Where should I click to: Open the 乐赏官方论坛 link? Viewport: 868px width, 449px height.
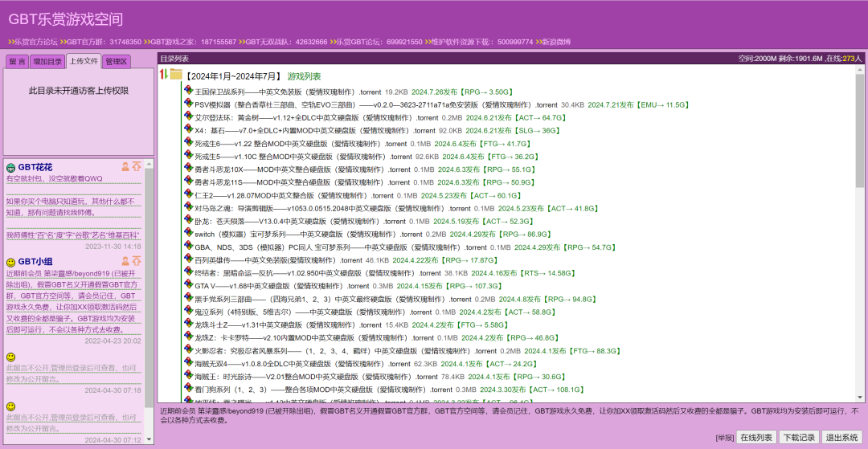pos(36,42)
